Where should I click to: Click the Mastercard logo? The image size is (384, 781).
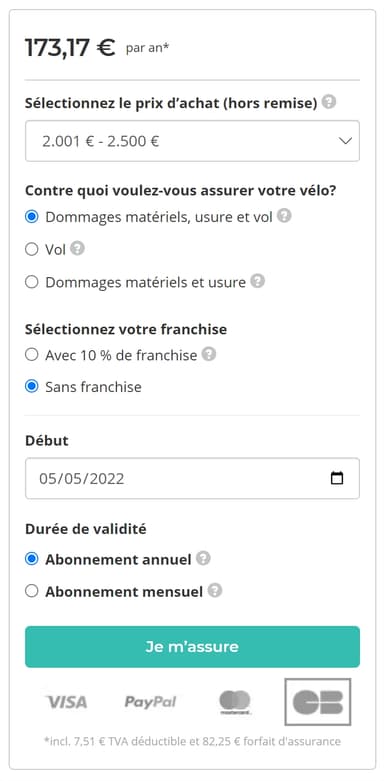(235, 702)
